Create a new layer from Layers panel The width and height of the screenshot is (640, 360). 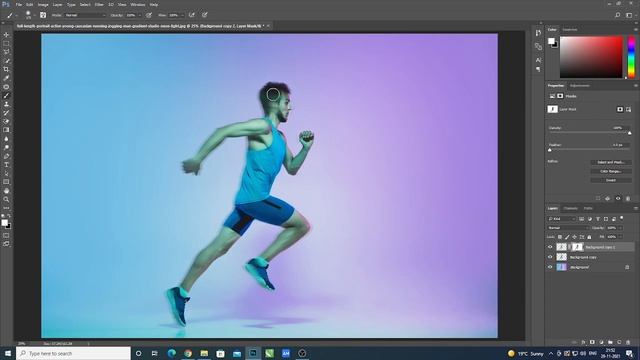619,342
